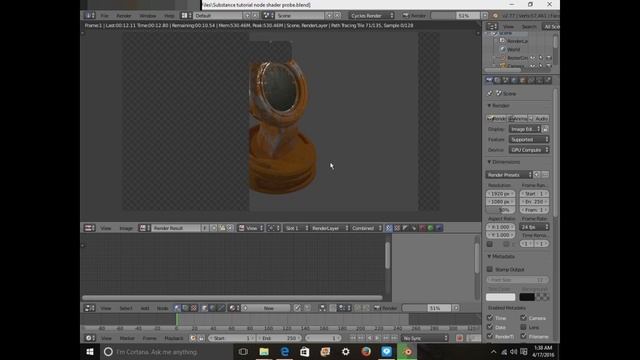Image resolution: width=640 pixels, height=360 pixels.
Task: Click the remove render preset icon
Action: click(545, 175)
